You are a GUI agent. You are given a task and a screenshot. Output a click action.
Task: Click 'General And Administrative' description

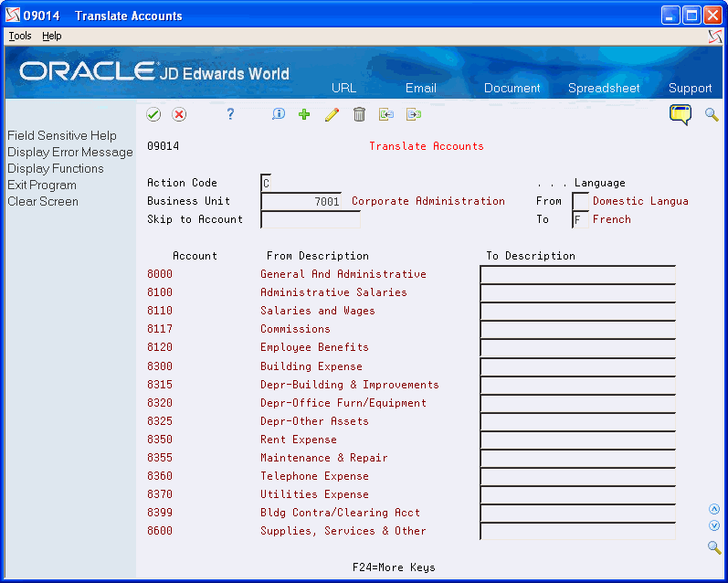[x=343, y=274]
